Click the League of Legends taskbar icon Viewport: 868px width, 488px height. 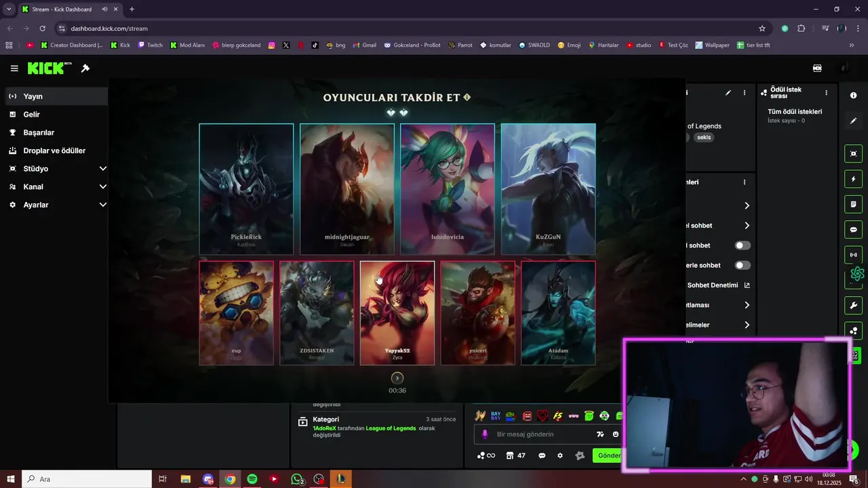[x=341, y=479]
